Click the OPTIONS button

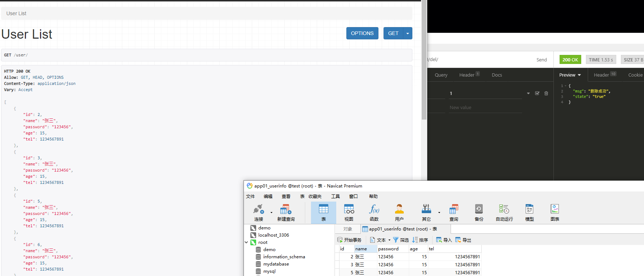pos(362,33)
